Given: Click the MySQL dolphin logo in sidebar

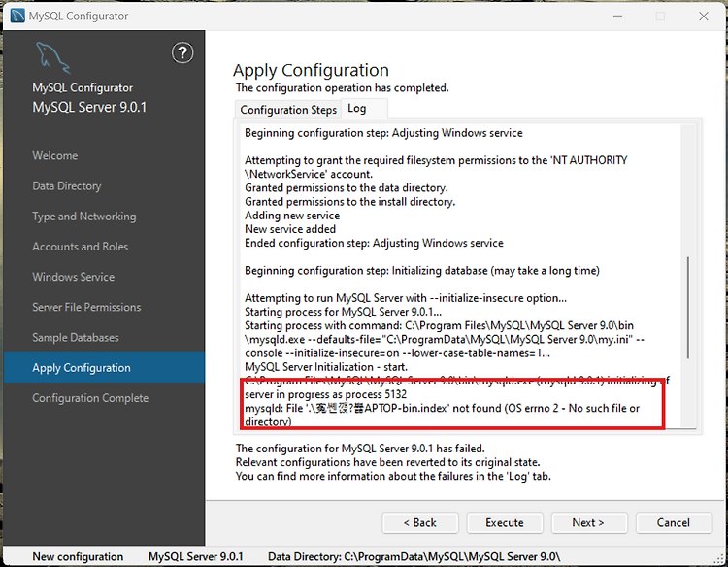Looking at the screenshot, I should pos(53,58).
